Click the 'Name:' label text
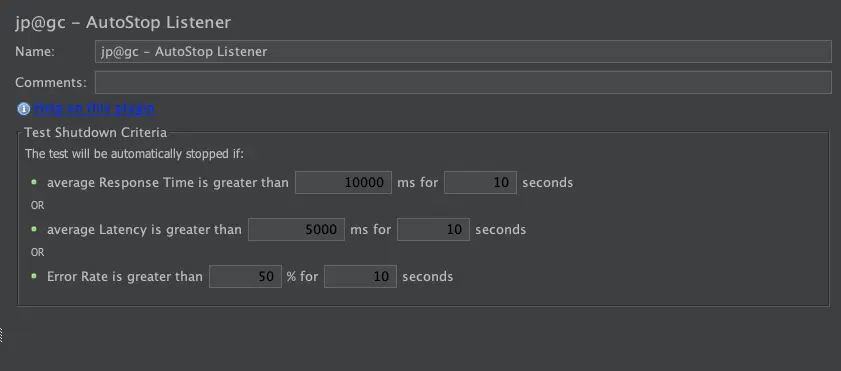The image size is (841, 371). coord(35,51)
